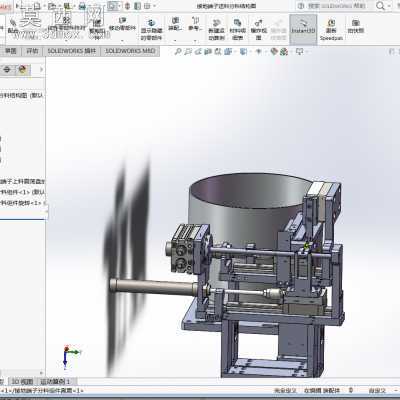Click the New document icon

(x=37, y=6)
